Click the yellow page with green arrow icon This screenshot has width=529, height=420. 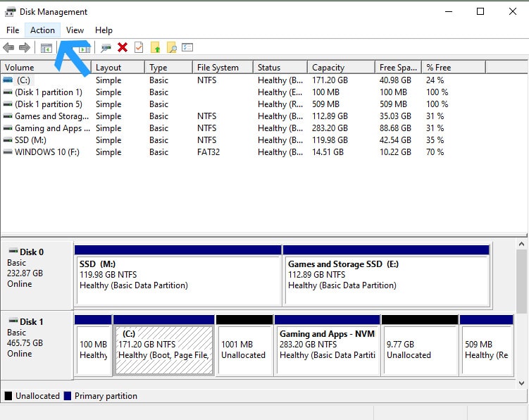click(x=155, y=48)
